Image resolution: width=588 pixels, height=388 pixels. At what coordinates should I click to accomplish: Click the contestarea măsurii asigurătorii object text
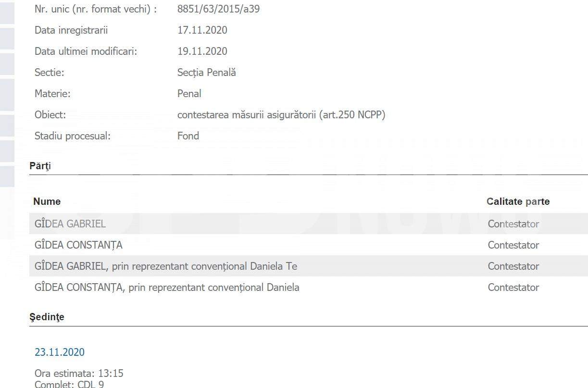point(281,114)
